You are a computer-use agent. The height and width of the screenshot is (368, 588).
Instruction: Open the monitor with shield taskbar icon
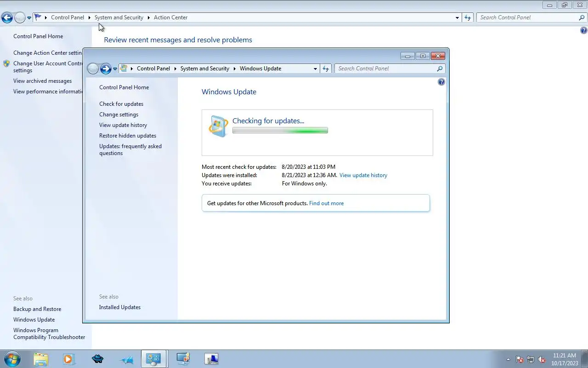[x=183, y=359]
